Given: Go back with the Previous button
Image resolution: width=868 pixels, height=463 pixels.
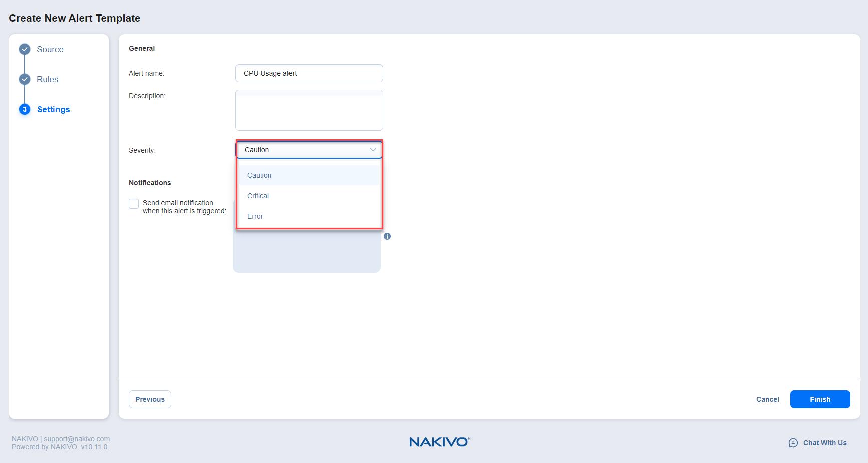Looking at the screenshot, I should point(150,399).
